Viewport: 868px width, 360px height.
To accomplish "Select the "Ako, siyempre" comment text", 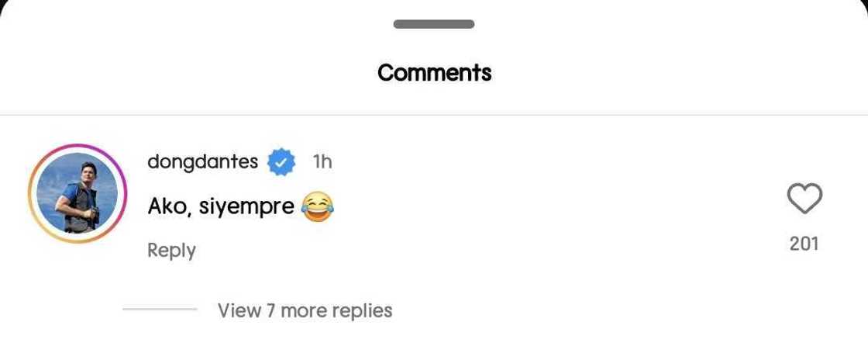I will (x=221, y=207).
